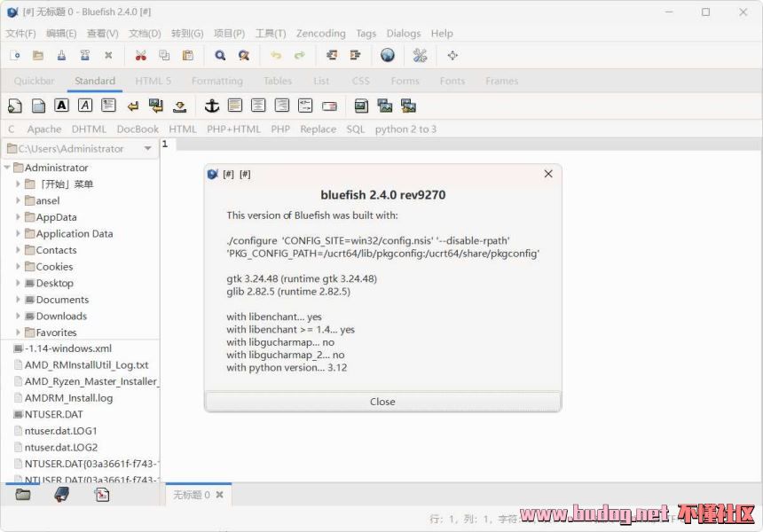This screenshot has width=763, height=532.
Task: Insert anchor link icon
Action: [212, 106]
